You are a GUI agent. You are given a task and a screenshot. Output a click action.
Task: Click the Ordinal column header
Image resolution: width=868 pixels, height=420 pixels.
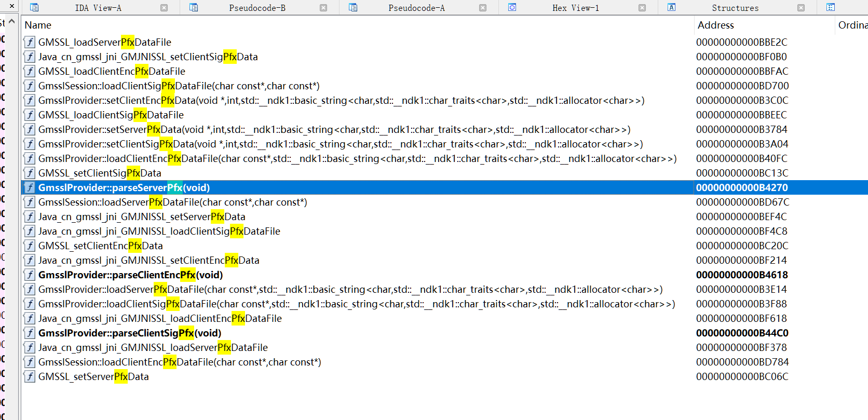click(x=852, y=25)
